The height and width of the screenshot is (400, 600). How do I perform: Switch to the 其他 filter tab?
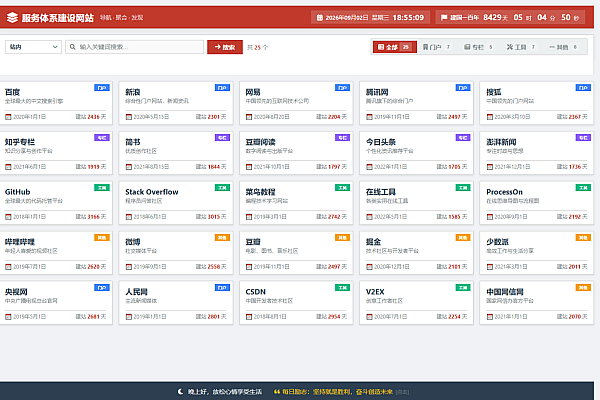563,47
